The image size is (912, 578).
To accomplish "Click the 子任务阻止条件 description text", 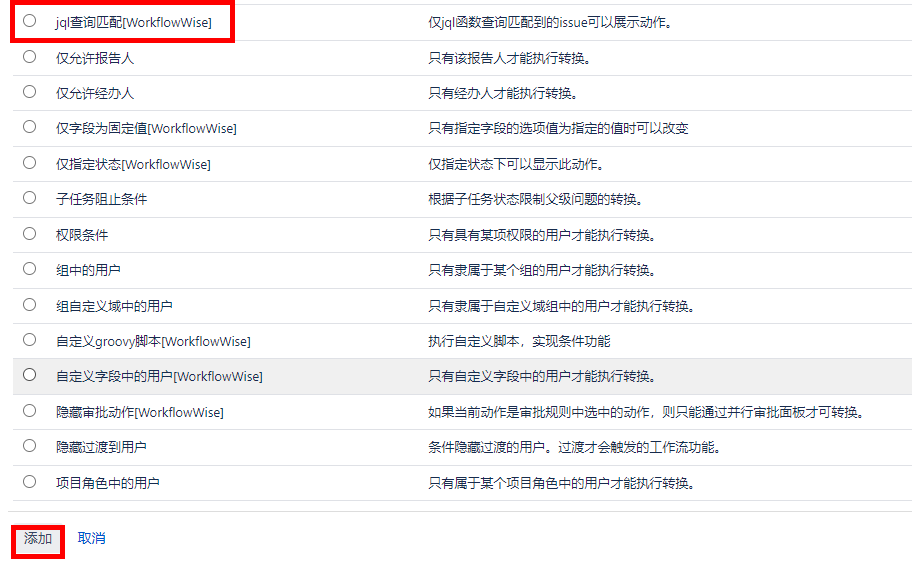I will (534, 200).
